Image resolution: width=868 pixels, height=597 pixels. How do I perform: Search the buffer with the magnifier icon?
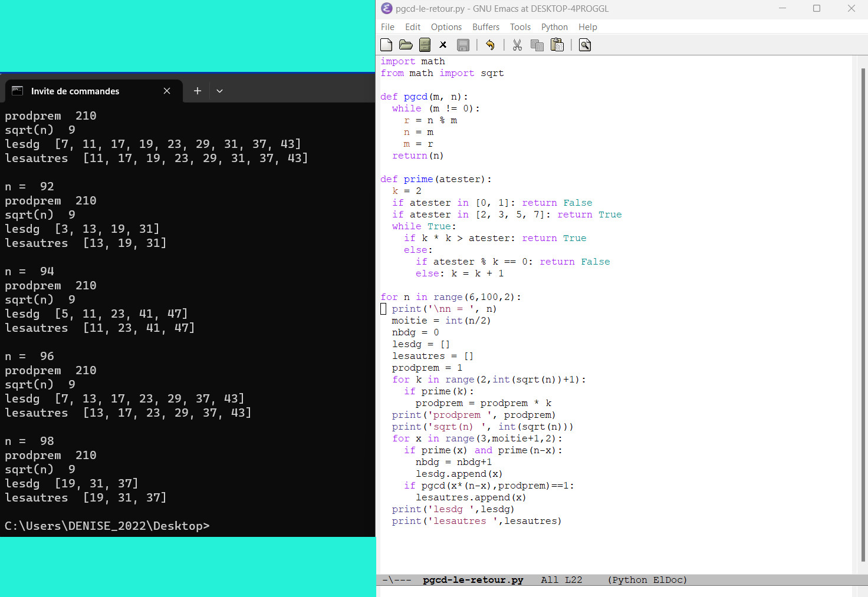point(584,45)
